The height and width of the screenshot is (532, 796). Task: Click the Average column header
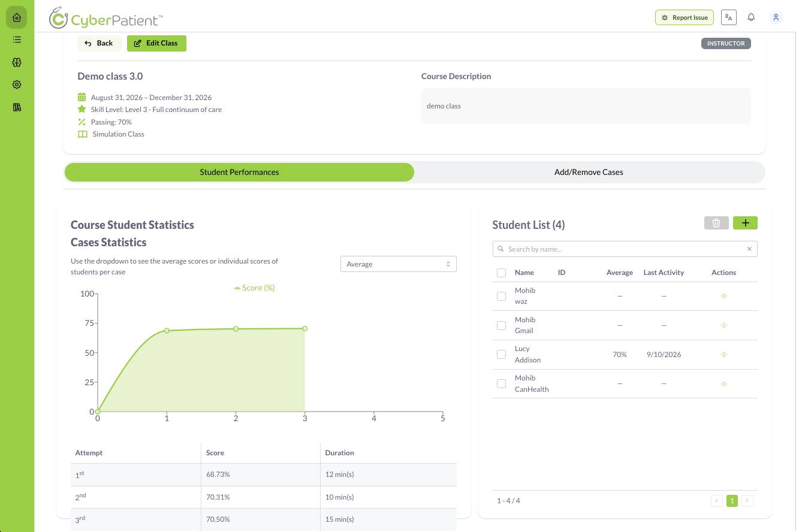tap(620, 273)
